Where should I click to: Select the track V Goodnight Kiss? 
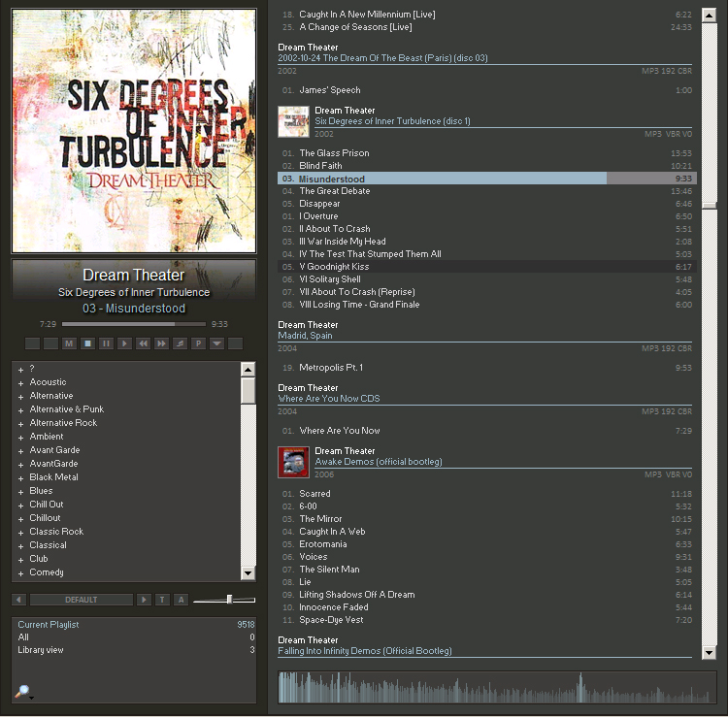(487, 267)
